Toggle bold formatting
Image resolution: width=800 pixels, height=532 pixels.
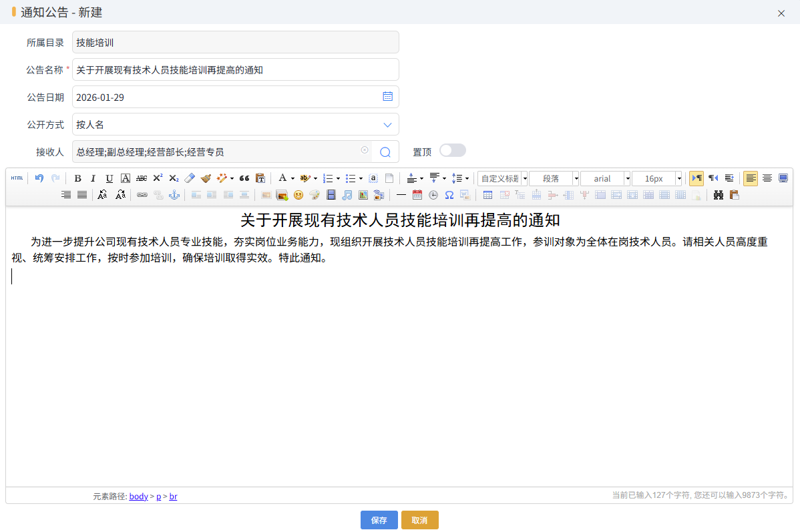click(77, 178)
